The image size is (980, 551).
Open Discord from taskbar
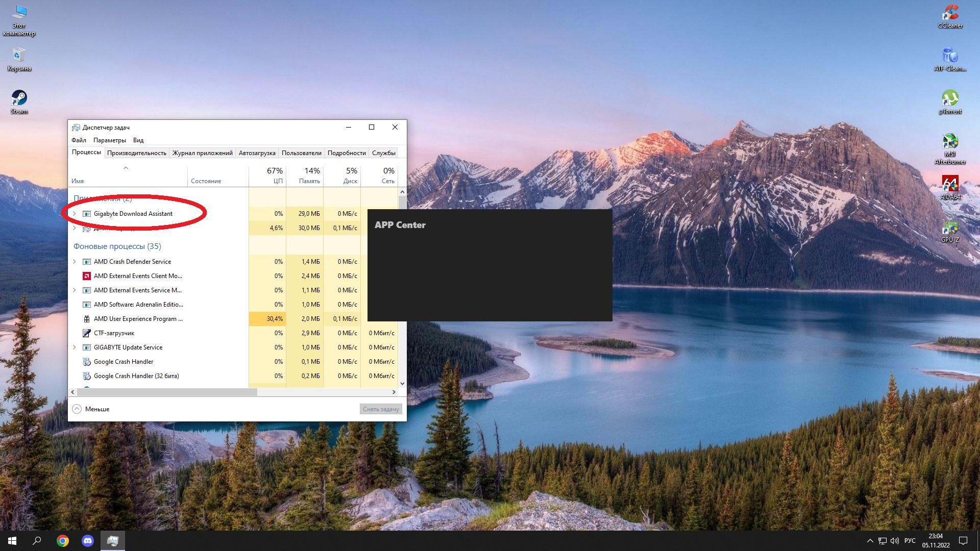[x=88, y=541]
